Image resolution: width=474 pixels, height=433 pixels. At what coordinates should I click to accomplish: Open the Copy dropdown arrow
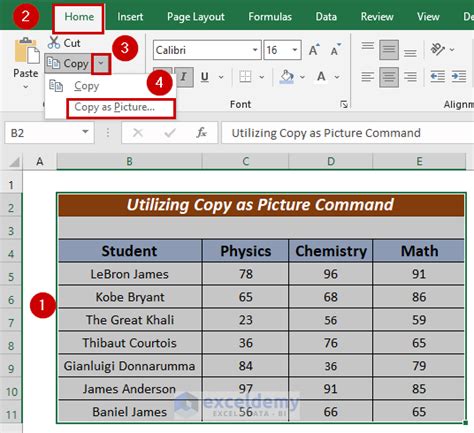click(101, 63)
